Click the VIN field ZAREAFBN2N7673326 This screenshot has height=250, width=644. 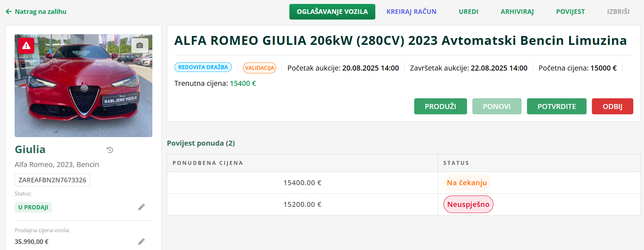point(52,180)
